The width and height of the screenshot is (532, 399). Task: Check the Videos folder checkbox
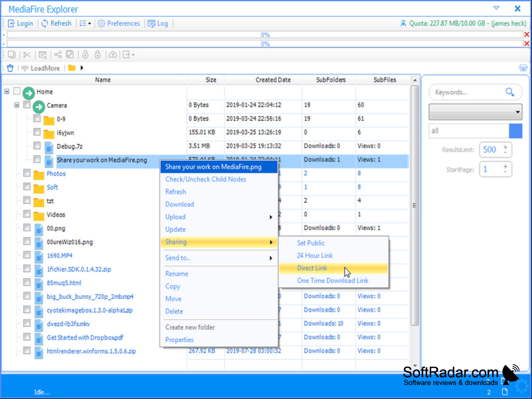27,214
